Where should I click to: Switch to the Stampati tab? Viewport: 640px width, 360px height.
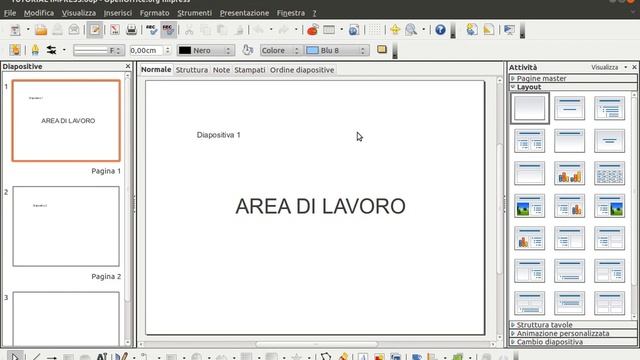point(250,70)
